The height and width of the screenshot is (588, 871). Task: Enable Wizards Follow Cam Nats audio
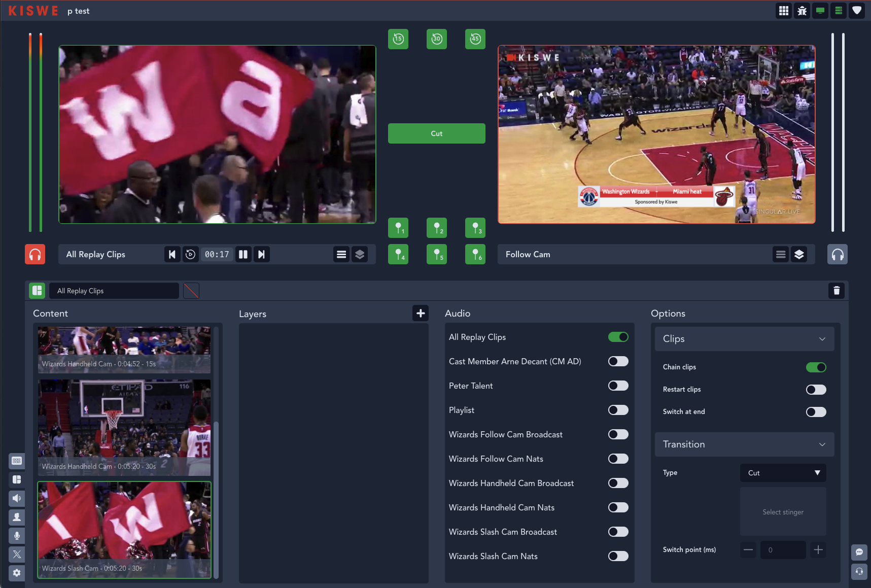pos(618,459)
